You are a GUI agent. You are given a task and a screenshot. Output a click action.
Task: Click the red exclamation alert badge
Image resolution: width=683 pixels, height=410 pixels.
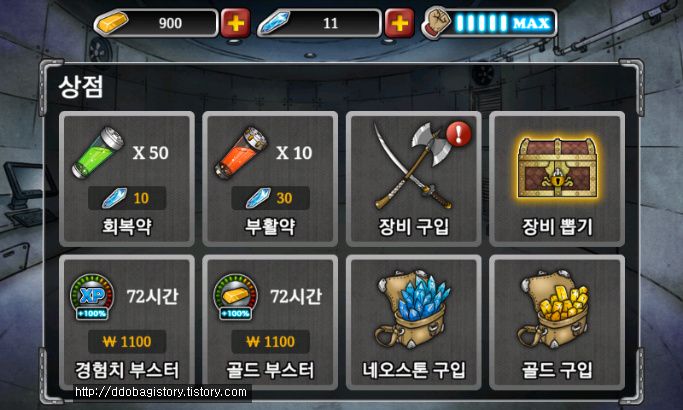point(458,134)
